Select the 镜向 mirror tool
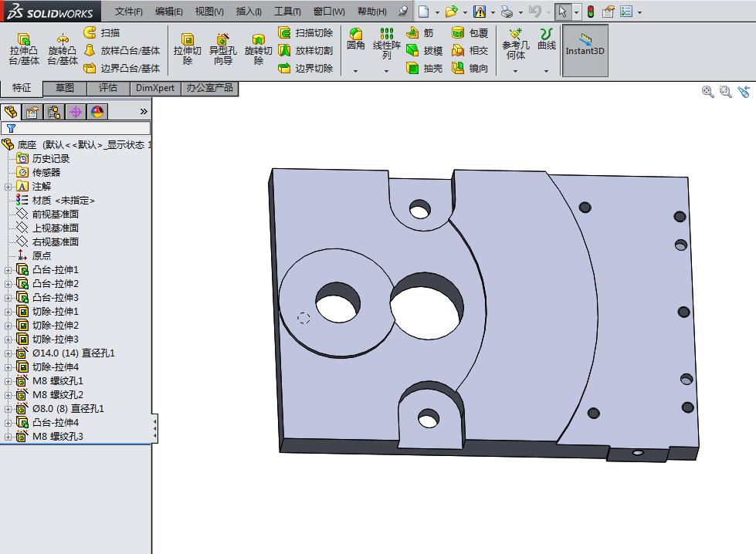This screenshot has height=554, width=756. (470, 69)
